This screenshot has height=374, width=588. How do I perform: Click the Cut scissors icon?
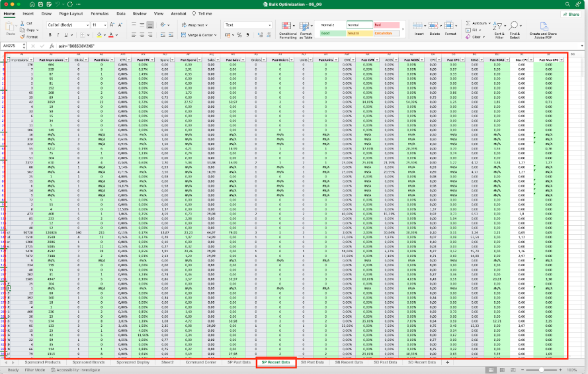(22, 23)
